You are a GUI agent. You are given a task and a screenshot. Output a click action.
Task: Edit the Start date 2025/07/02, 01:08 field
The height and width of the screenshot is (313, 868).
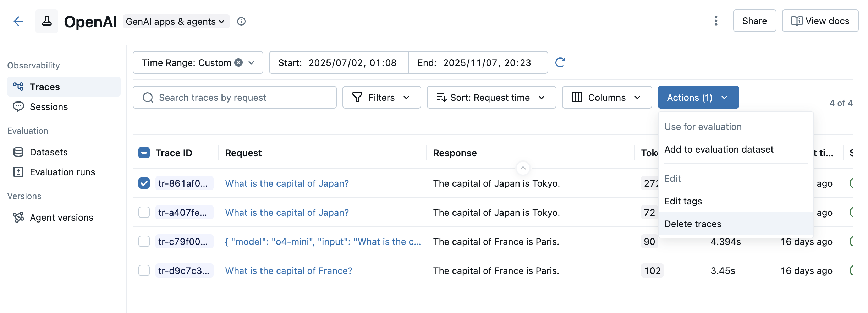click(339, 62)
